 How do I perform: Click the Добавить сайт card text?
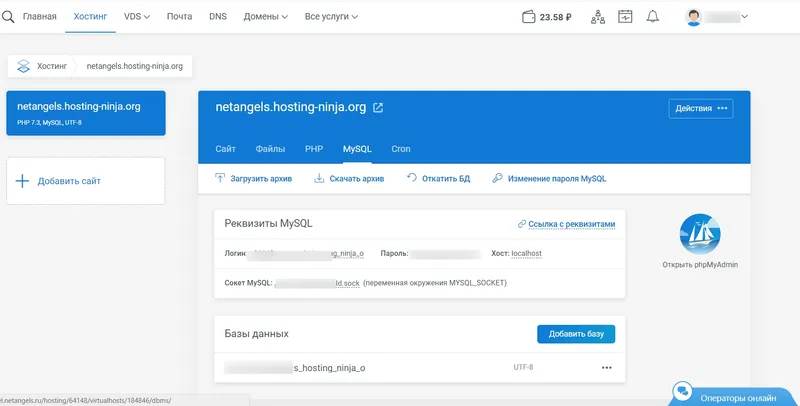click(x=69, y=181)
